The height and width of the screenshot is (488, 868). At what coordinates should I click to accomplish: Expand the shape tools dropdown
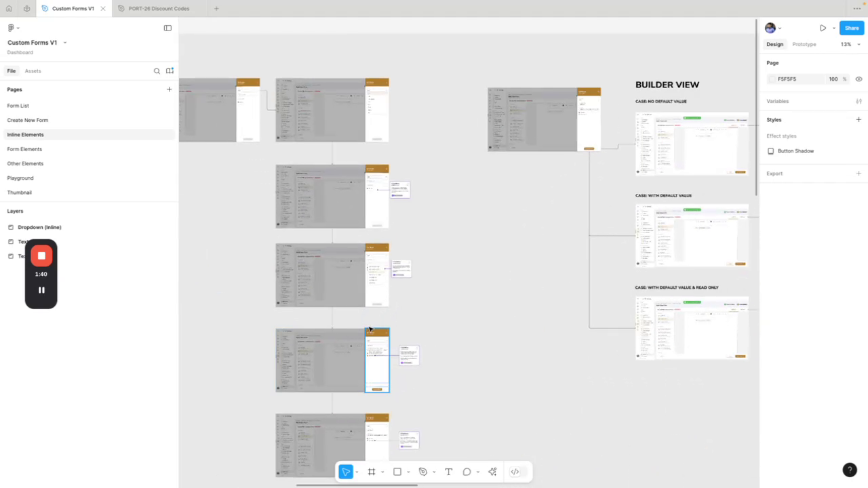point(408,472)
